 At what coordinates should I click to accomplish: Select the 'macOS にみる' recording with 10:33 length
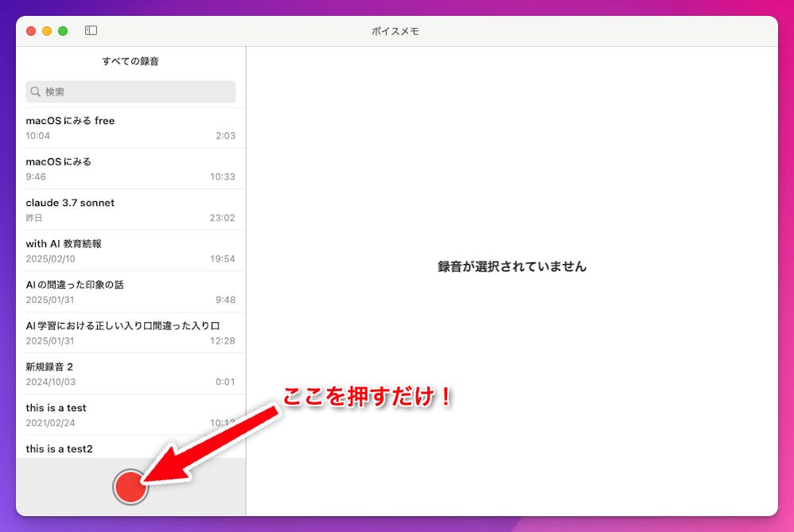tap(130, 169)
